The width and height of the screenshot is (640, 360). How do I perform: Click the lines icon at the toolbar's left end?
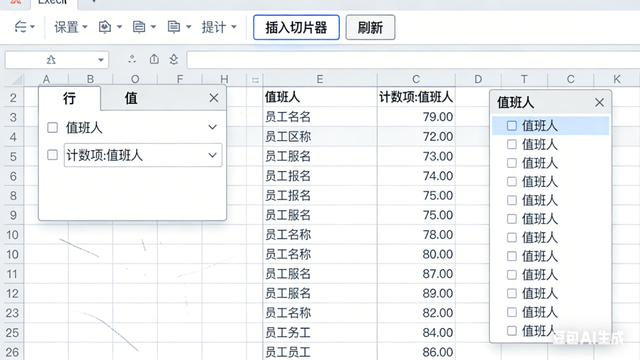pyautogui.click(x=20, y=27)
